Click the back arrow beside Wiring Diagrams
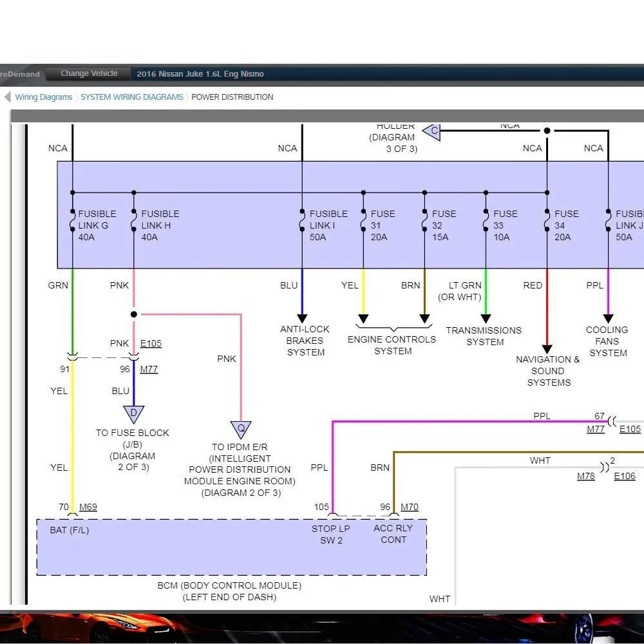Viewport: 644px width, 644px height. pyautogui.click(x=7, y=97)
